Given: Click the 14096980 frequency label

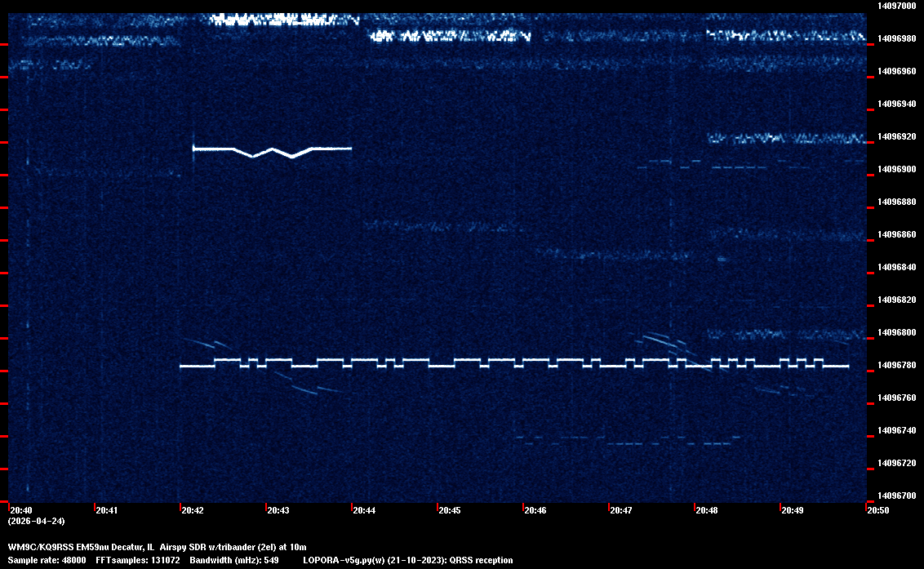Looking at the screenshot, I should point(897,38).
